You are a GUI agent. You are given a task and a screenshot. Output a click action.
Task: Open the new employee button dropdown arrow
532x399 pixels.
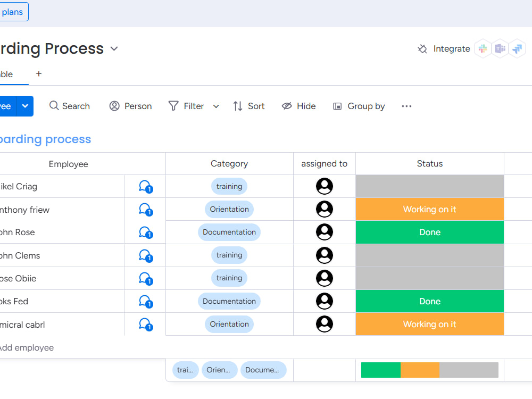(25, 106)
